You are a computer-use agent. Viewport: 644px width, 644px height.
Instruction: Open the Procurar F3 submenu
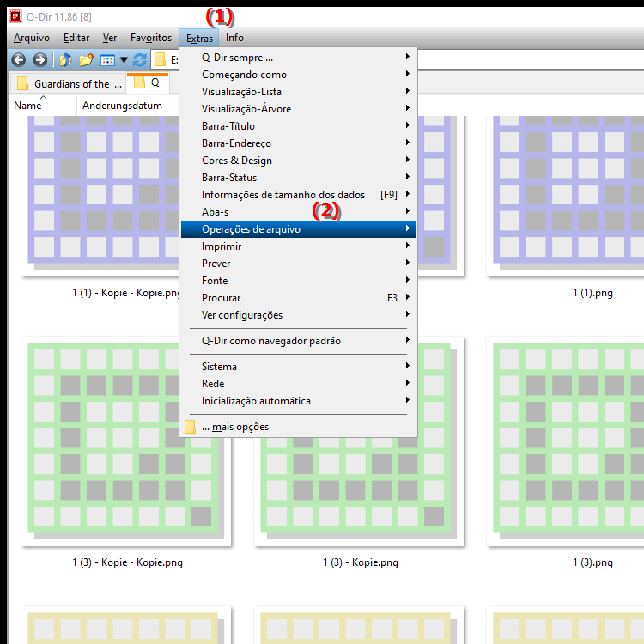pos(298,298)
